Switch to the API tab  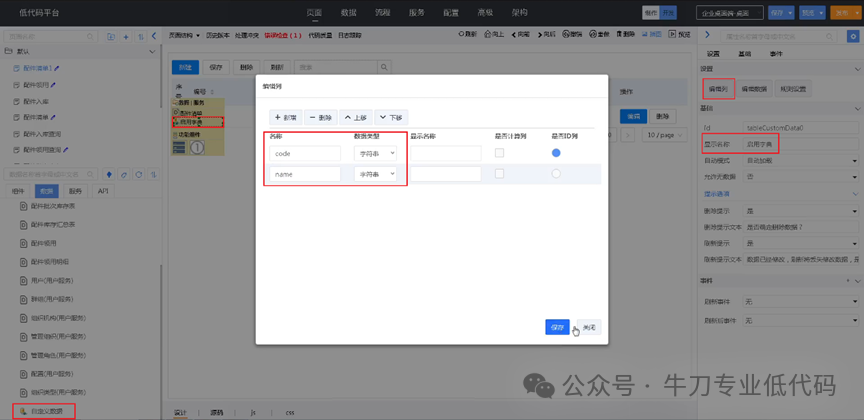[102, 191]
